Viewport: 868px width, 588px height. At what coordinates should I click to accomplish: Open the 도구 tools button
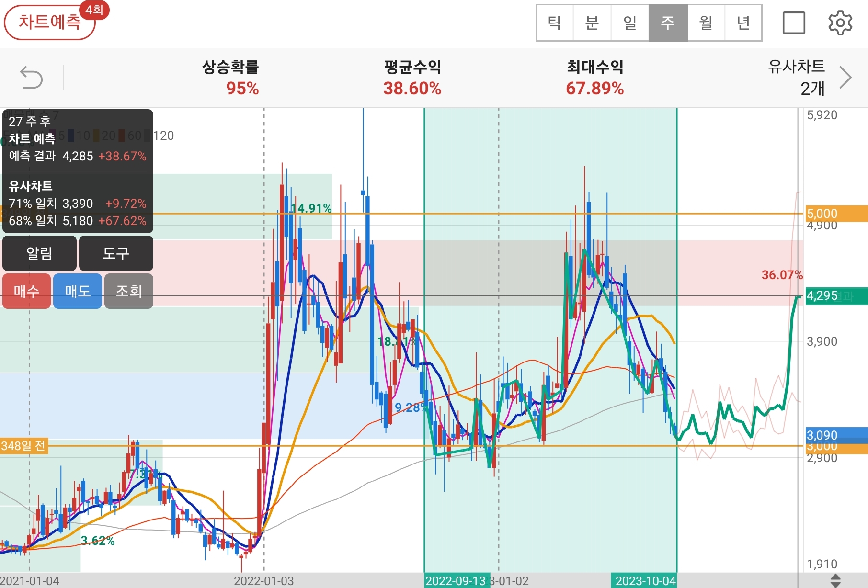116,253
